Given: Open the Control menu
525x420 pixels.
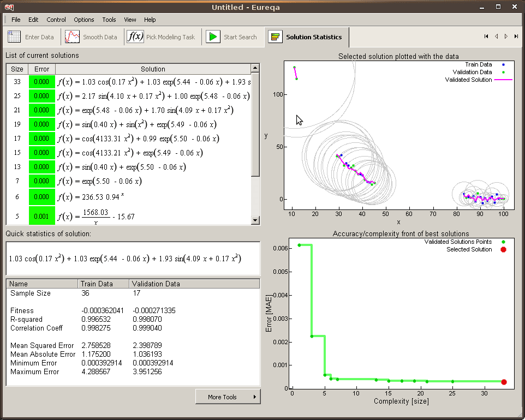Looking at the screenshot, I should pyautogui.click(x=56, y=20).
